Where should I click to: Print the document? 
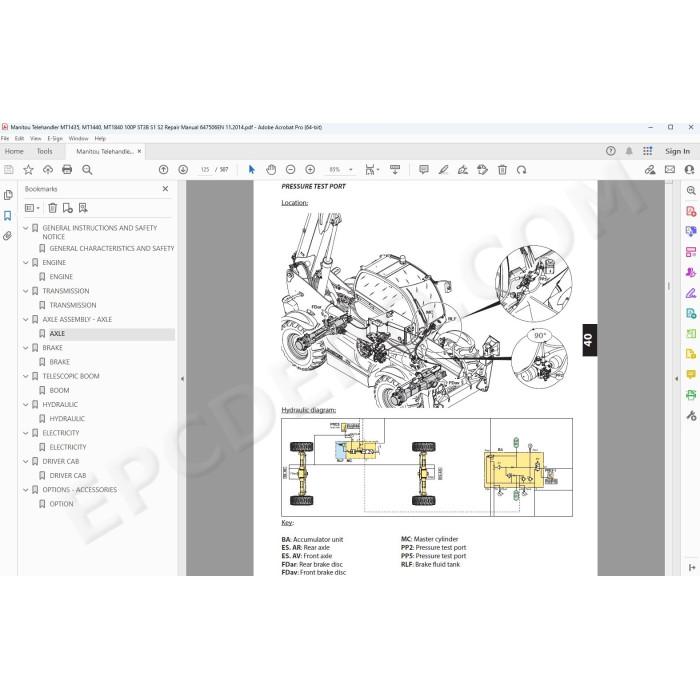[x=67, y=170]
